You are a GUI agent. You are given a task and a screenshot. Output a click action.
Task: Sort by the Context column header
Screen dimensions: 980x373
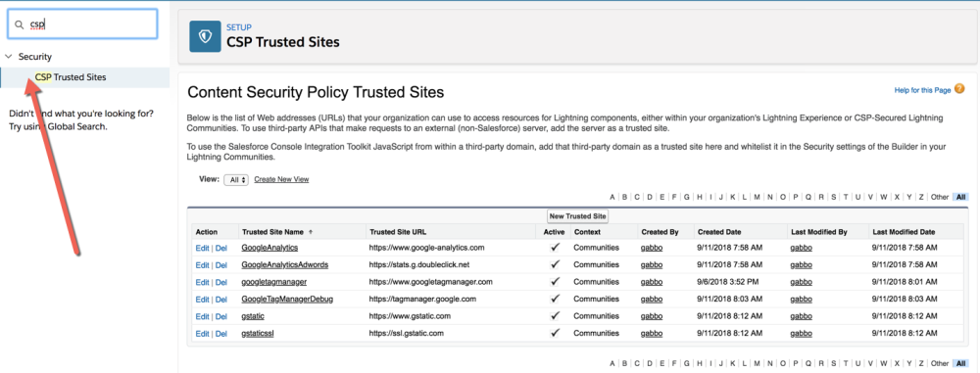[587, 232]
